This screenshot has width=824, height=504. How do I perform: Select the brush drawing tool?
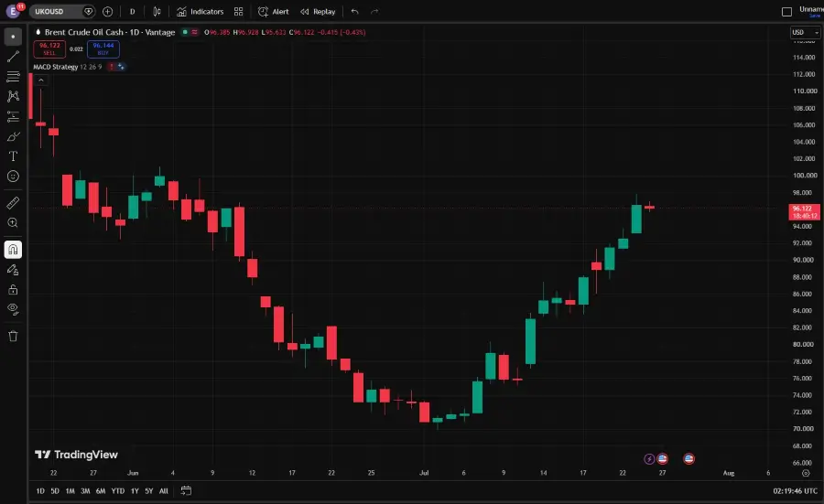13,136
